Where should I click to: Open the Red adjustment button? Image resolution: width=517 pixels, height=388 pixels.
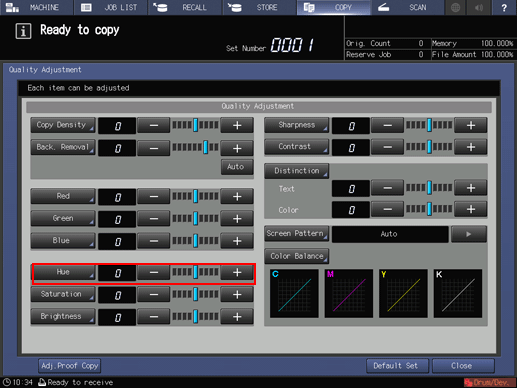[63, 196]
